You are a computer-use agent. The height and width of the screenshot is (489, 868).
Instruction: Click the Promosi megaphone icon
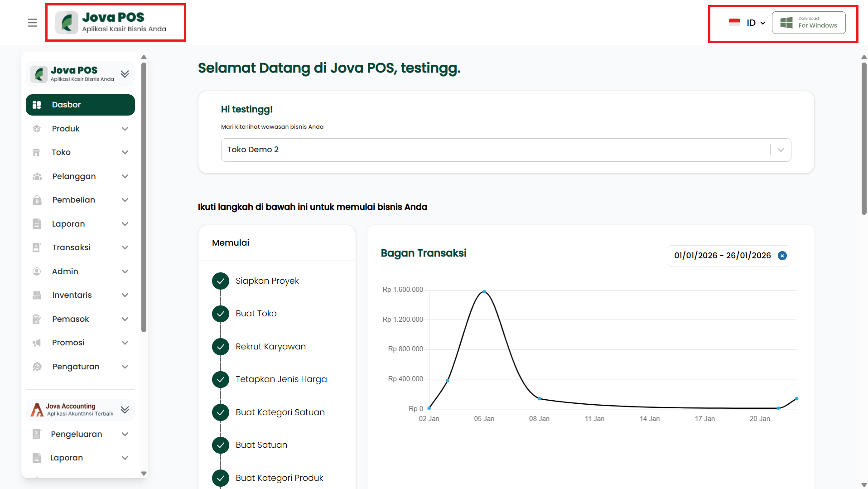click(37, 343)
